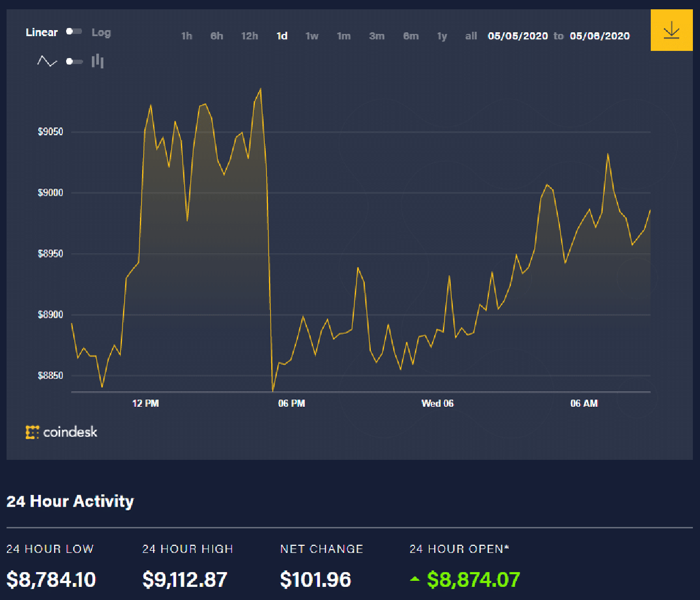Select the all time range
The width and height of the screenshot is (700, 600).
click(471, 36)
